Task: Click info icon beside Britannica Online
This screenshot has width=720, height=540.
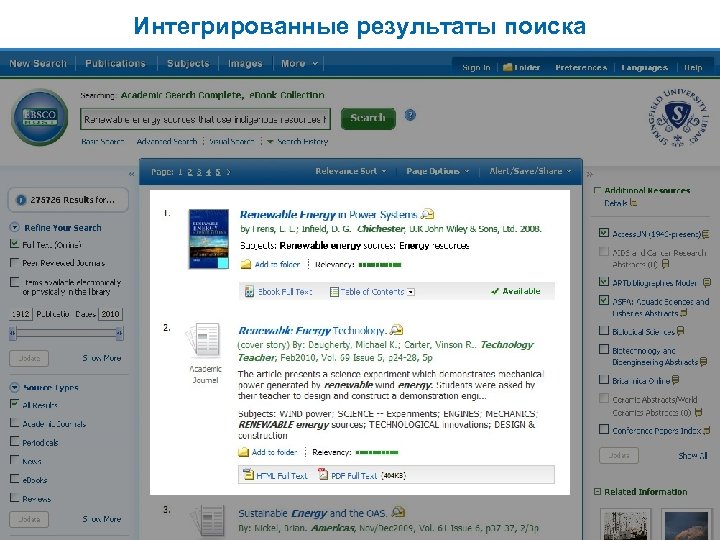Action: pyautogui.click(x=675, y=380)
